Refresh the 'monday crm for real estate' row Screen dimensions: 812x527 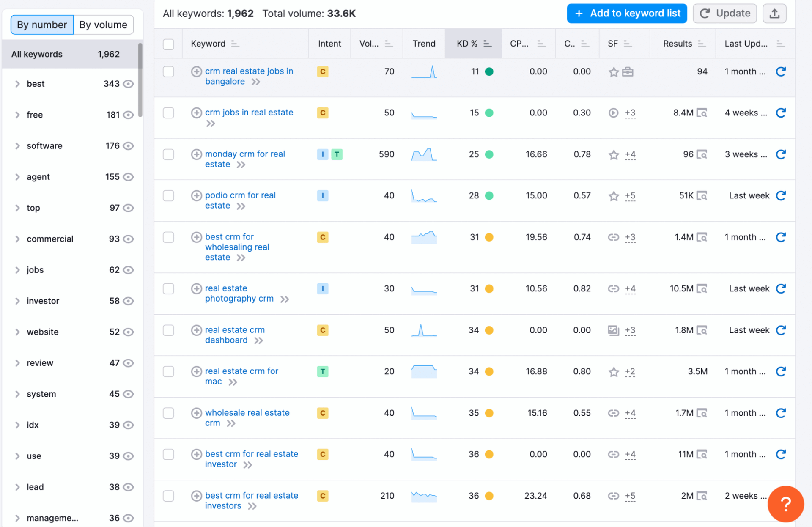click(x=781, y=154)
